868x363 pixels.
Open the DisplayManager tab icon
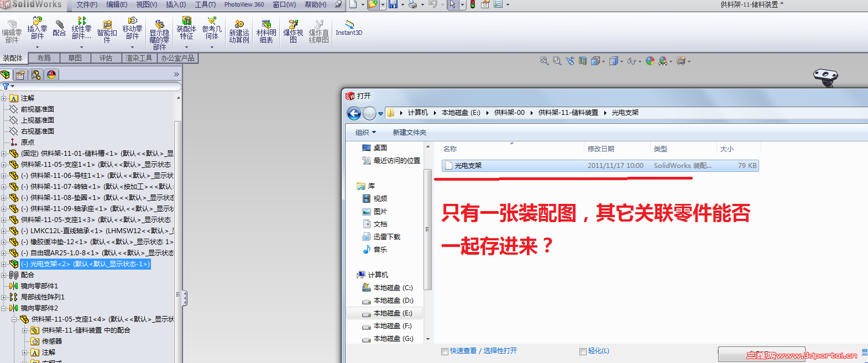point(51,75)
